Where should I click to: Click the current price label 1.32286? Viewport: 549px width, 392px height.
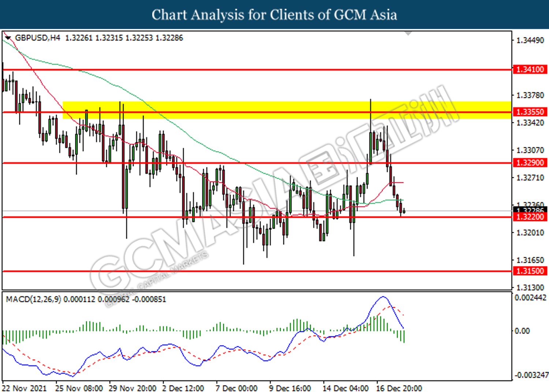pos(530,210)
